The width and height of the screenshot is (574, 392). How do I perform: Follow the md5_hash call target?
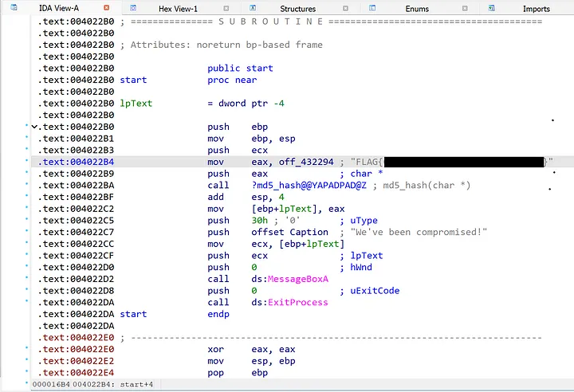pos(309,185)
